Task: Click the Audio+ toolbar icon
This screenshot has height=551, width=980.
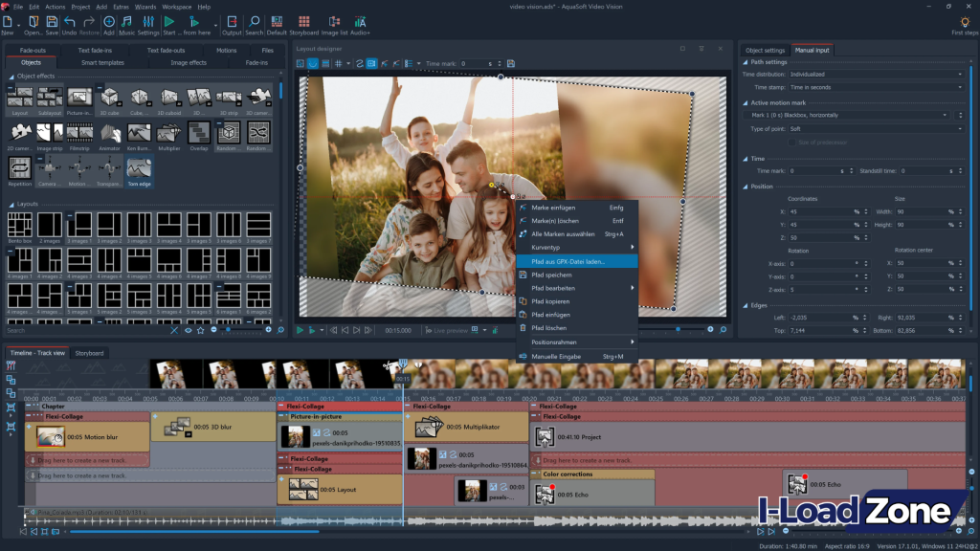Action: [360, 21]
